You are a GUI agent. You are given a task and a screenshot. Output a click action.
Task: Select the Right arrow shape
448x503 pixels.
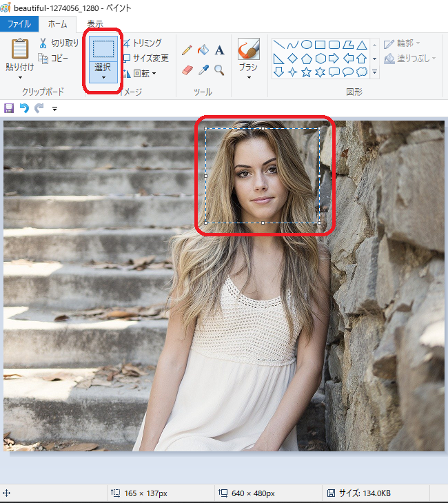334,59
